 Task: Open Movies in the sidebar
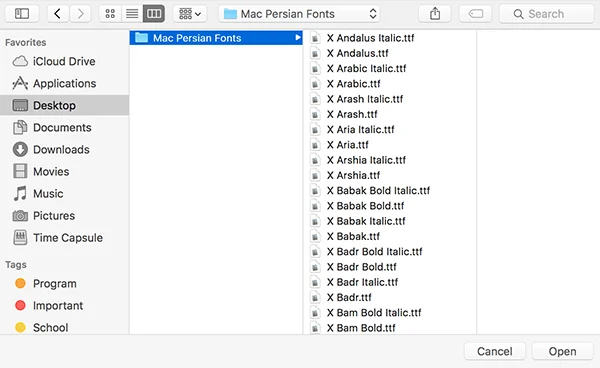tap(64, 171)
